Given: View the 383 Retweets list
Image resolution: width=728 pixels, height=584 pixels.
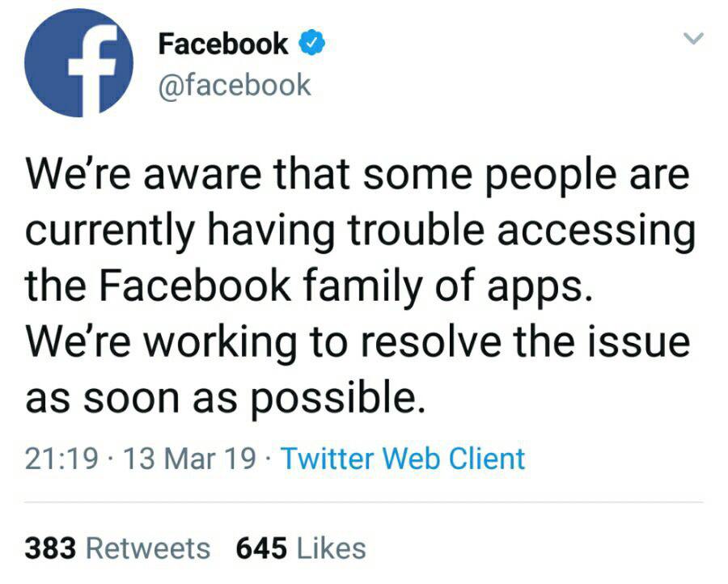Looking at the screenshot, I should coord(117,548).
